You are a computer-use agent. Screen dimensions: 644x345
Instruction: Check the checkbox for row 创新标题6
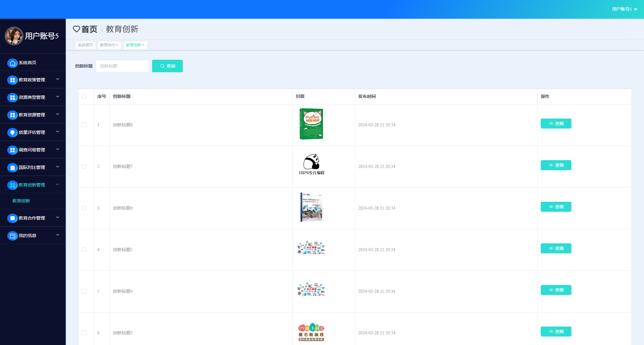84,208
